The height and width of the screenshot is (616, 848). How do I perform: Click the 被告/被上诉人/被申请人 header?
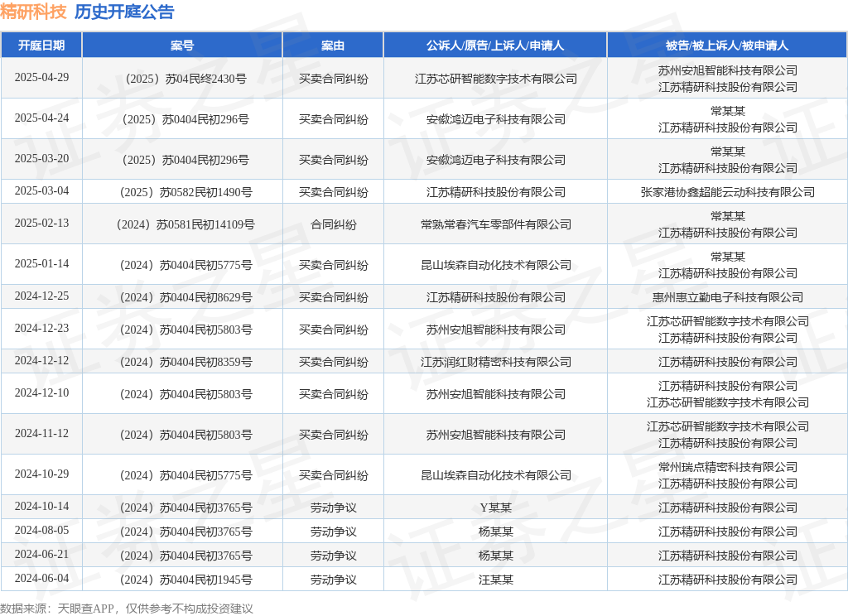point(727,46)
